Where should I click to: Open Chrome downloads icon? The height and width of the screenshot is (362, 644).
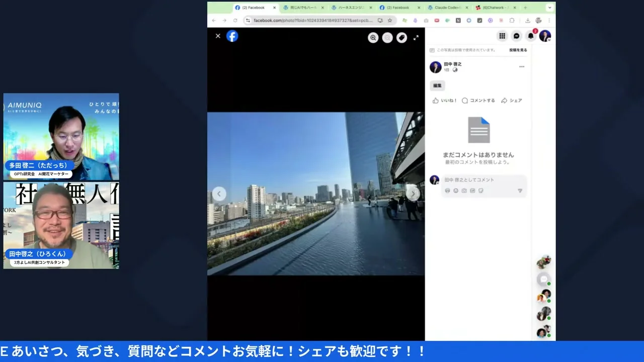[x=527, y=21]
